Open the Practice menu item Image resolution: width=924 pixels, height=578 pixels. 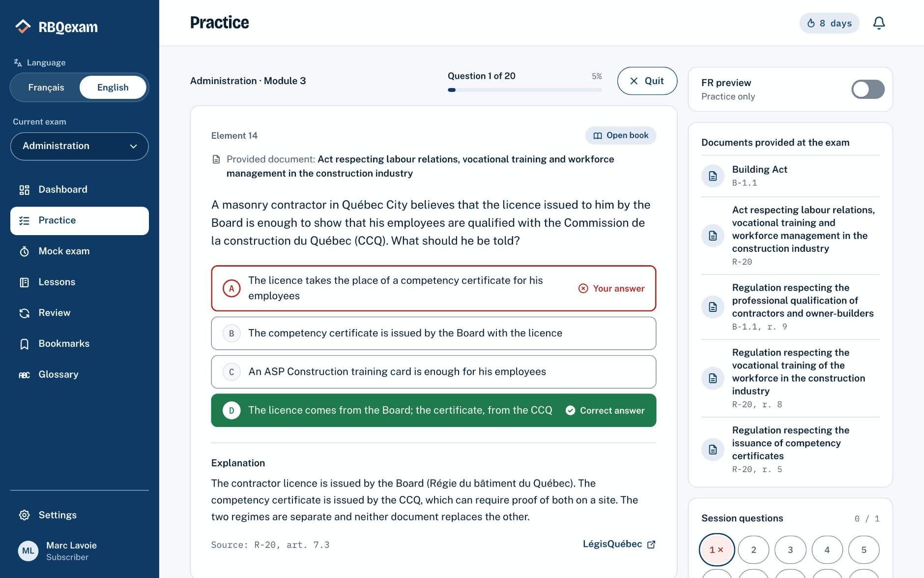pos(80,221)
